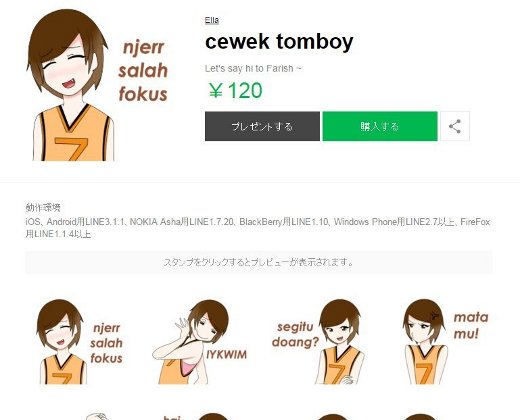This screenshot has width=520, height=420.
Task: Click the sticker preview hint banner
Action: [x=259, y=262]
